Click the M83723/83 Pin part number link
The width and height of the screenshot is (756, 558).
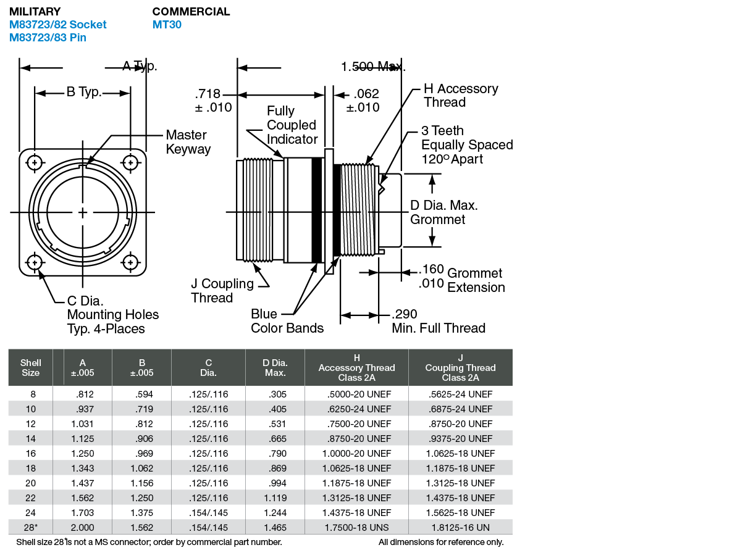[x=48, y=38]
